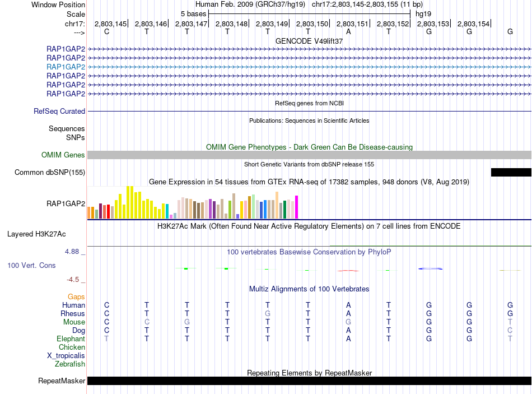Screen dimensions: 532x394
Task: Select the Elephant alignment row label
Action: (x=71, y=339)
